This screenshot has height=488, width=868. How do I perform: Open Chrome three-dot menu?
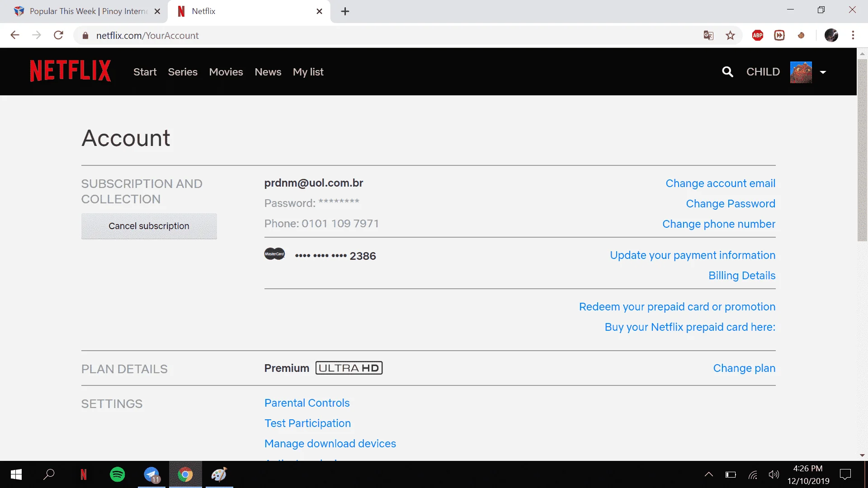(853, 35)
